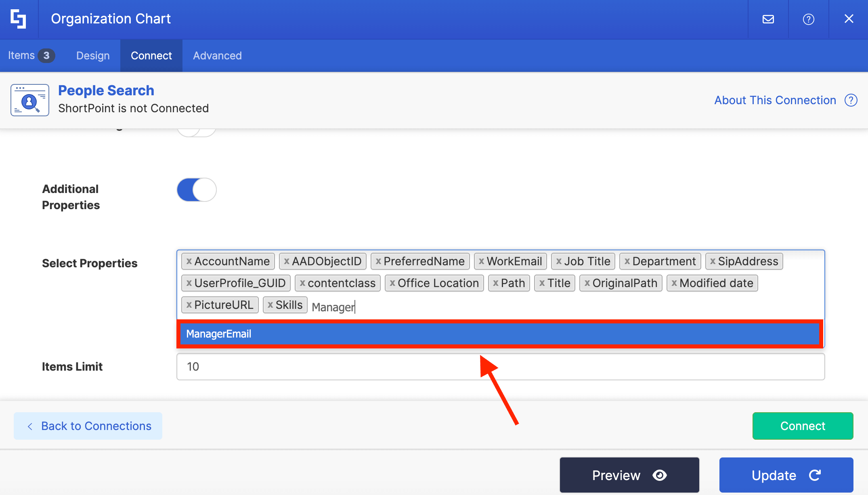The height and width of the screenshot is (495, 868).
Task: Click the eye icon on Preview button
Action: pos(660,475)
